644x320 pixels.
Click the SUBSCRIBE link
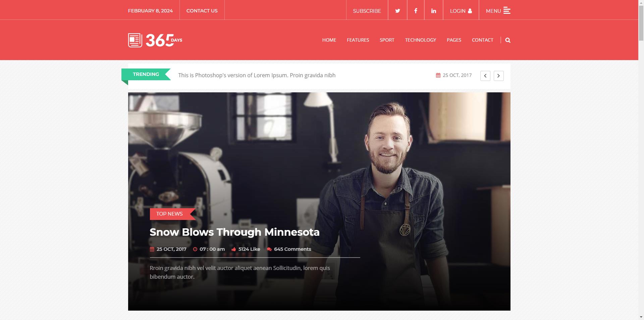tap(367, 11)
